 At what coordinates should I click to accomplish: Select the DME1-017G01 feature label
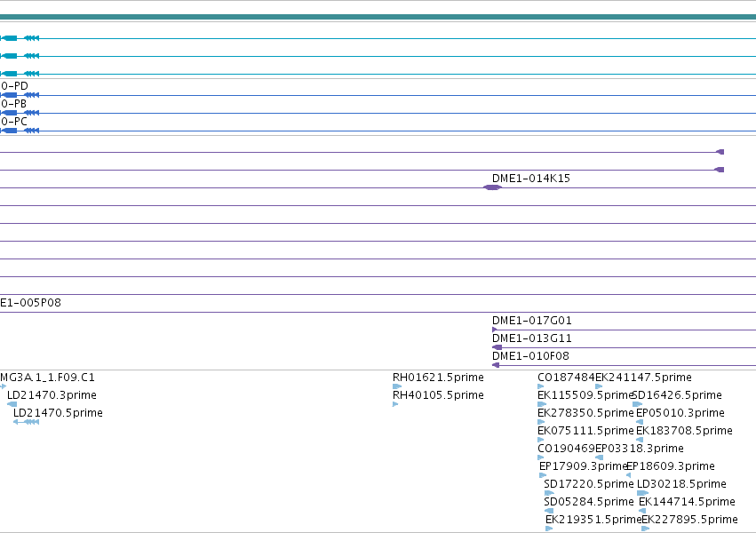click(x=532, y=321)
